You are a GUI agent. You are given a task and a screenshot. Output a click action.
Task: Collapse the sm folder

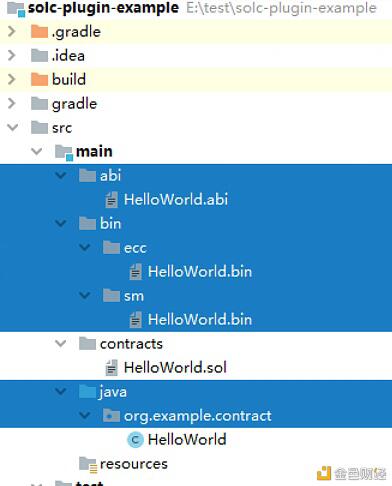(x=85, y=295)
